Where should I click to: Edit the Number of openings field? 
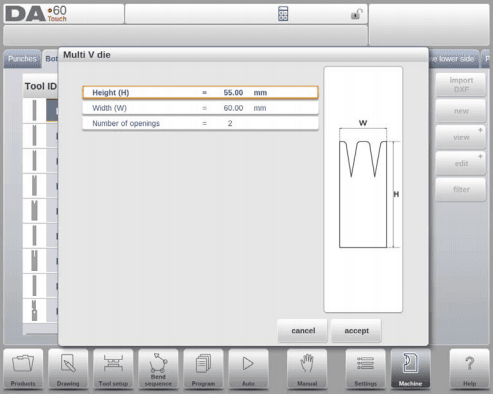tap(200, 123)
